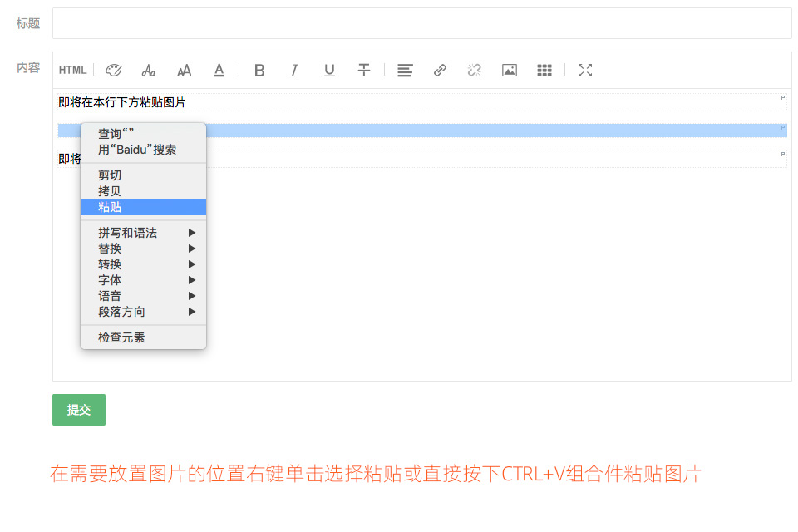This screenshot has width=798, height=532.
Task: Open the color palette tool
Action: pyautogui.click(x=113, y=71)
